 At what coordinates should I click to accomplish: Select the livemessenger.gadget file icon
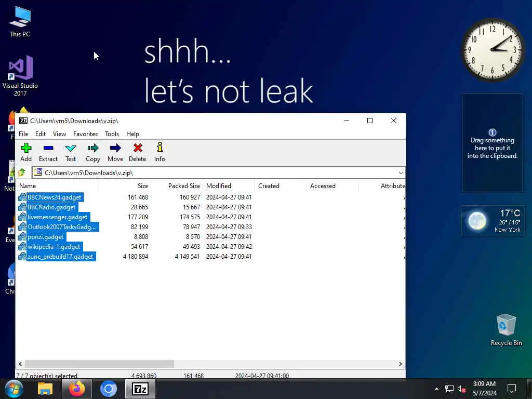(22, 217)
